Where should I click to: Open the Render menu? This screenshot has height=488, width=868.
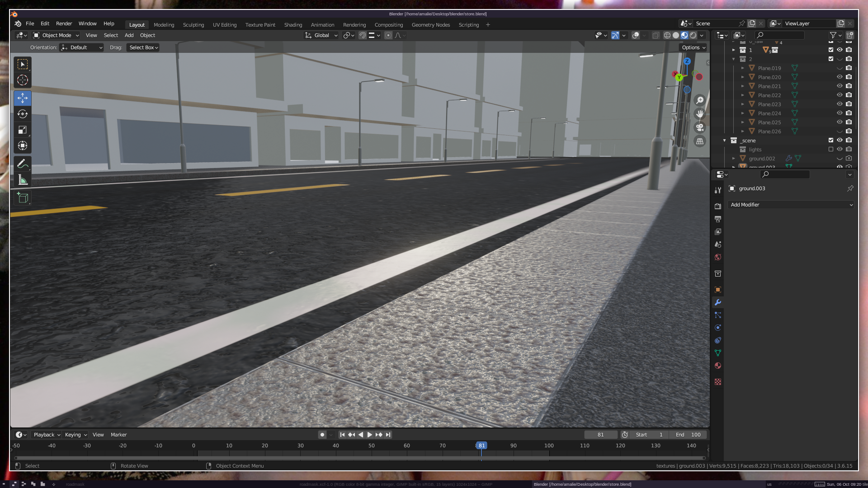64,23
